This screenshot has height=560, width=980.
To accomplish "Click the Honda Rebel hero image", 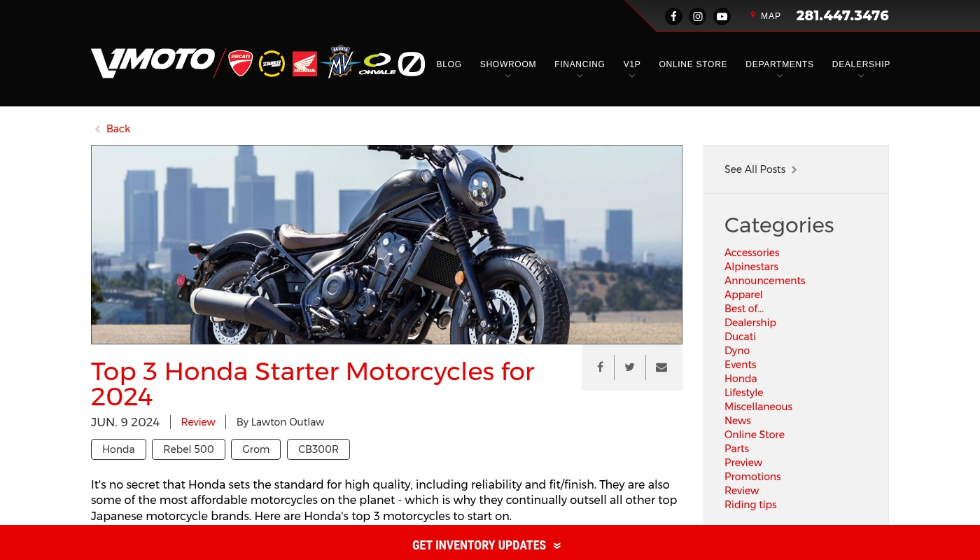I will (386, 244).
